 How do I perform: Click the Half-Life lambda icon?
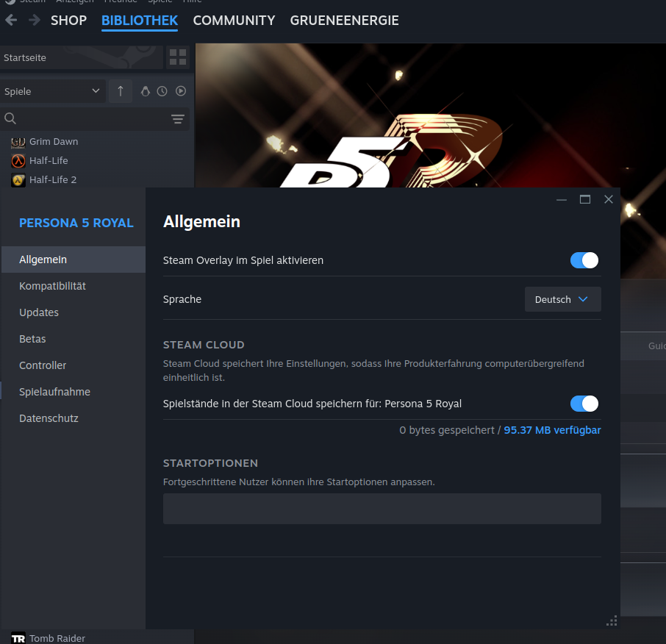pyautogui.click(x=18, y=161)
